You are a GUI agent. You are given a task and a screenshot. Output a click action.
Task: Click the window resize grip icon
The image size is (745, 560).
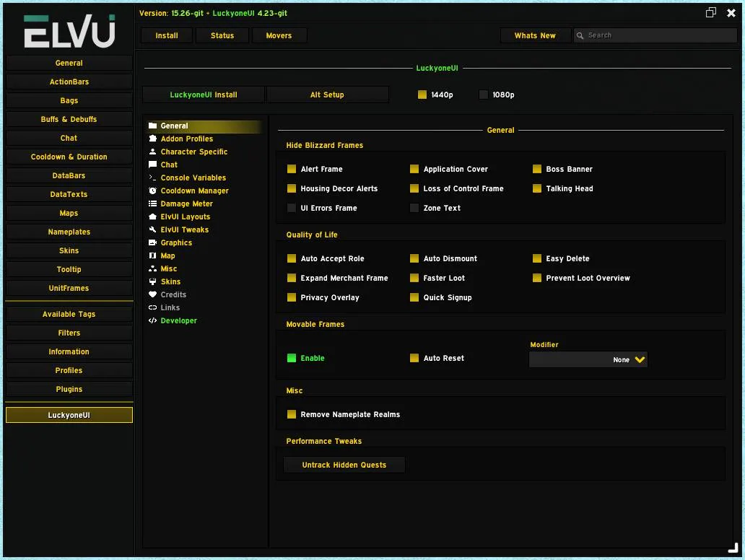(x=733, y=548)
